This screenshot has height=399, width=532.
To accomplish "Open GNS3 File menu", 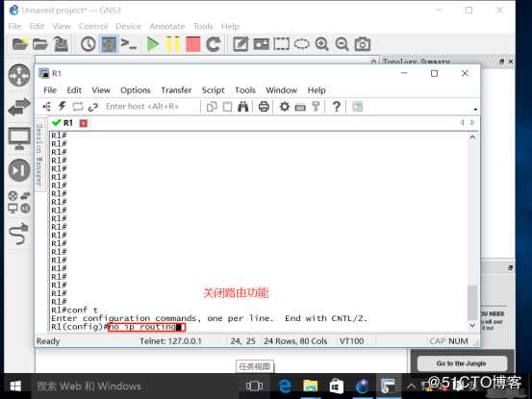I will tap(15, 26).
